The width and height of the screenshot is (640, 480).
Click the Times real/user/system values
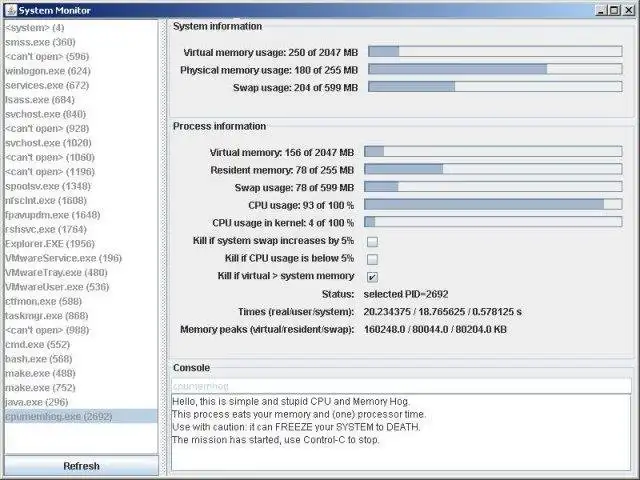click(x=442, y=312)
